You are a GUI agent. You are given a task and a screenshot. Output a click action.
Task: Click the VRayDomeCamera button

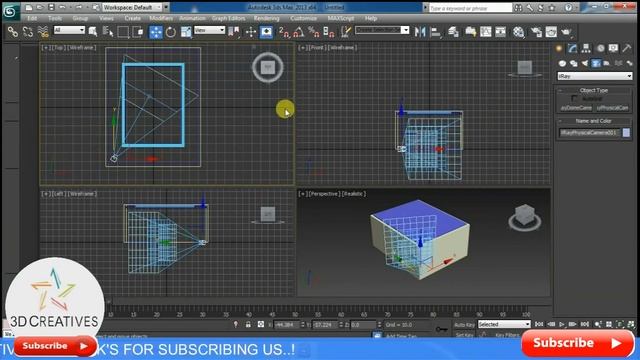[x=576, y=108]
